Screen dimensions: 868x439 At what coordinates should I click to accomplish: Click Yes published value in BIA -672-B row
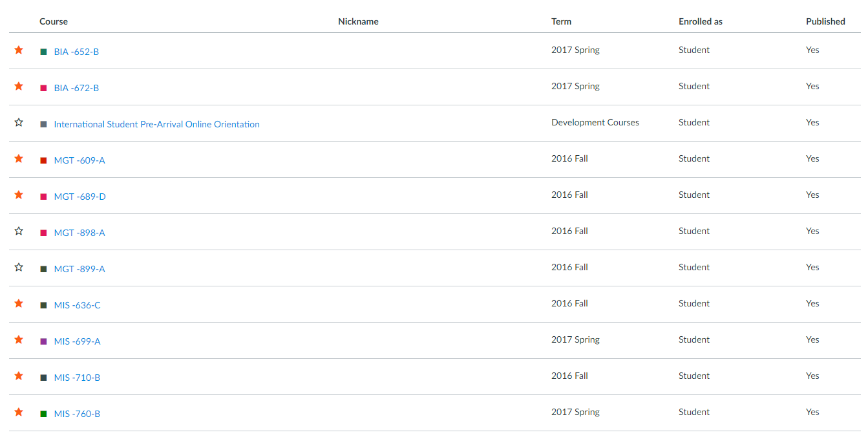tap(812, 86)
